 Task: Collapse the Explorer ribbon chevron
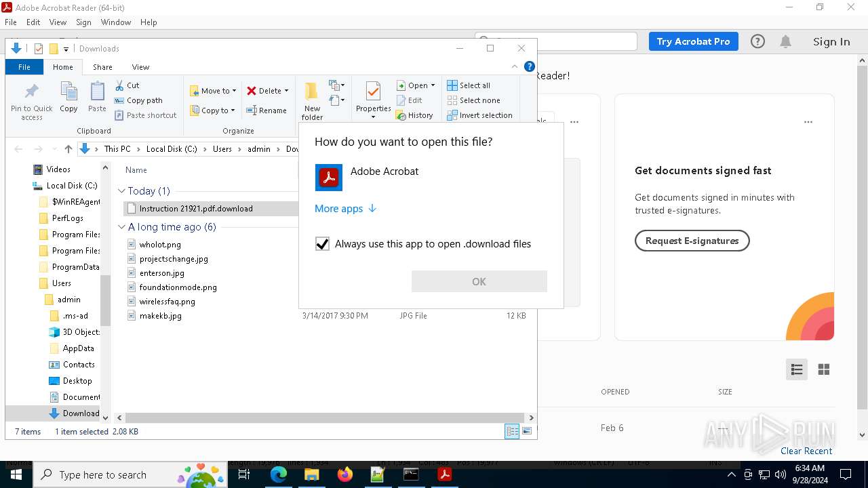pos(515,66)
